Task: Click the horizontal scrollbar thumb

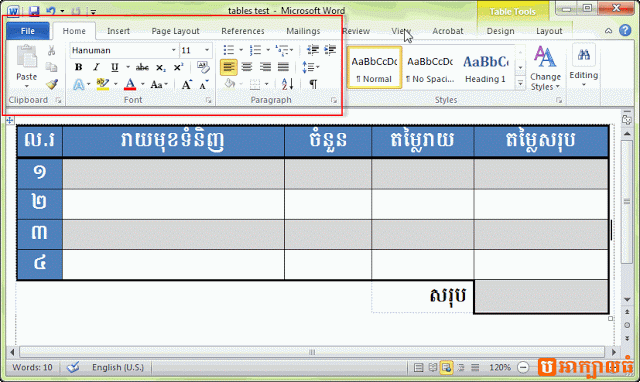Action: pos(312,352)
